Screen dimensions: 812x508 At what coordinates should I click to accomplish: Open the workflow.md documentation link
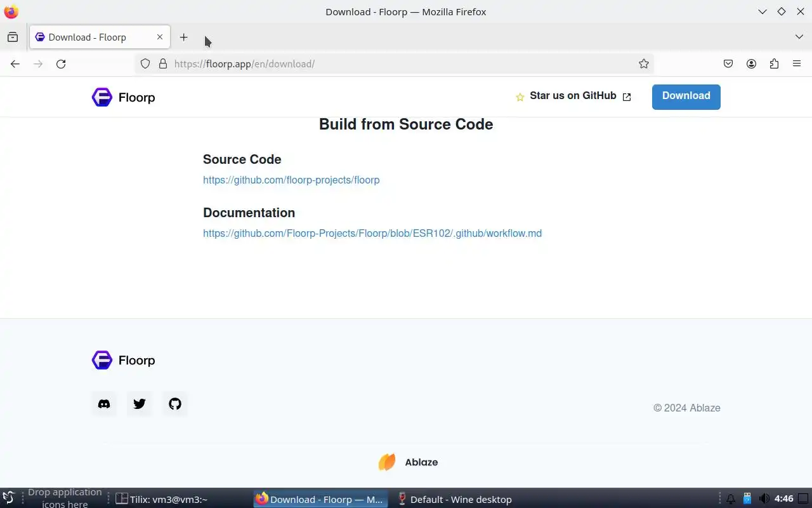click(372, 234)
